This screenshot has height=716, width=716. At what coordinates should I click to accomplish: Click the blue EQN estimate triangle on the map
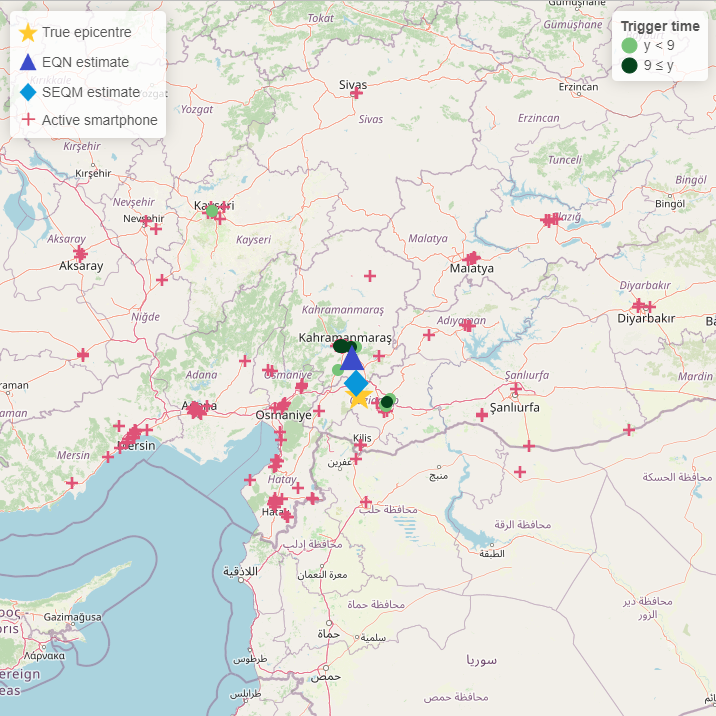352,358
